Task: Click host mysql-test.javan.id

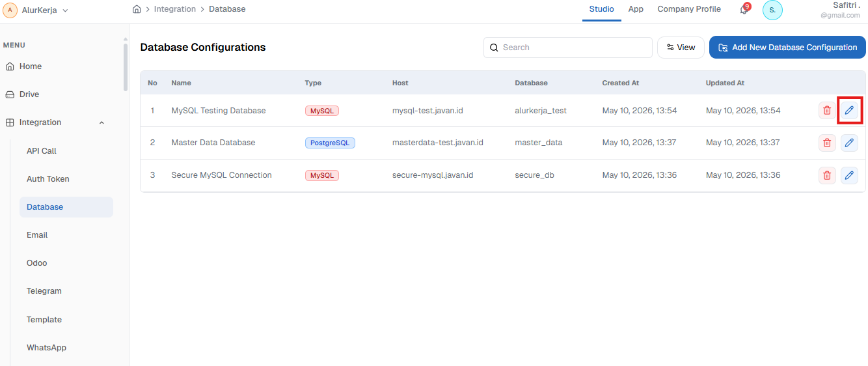Action: pyautogui.click(x=427, y=111)
